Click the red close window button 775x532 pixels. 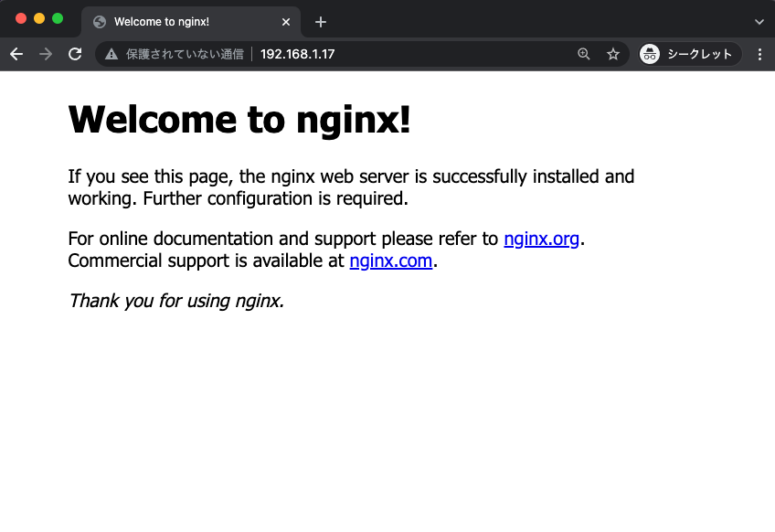pyautogui.click(x=21, y=19)
